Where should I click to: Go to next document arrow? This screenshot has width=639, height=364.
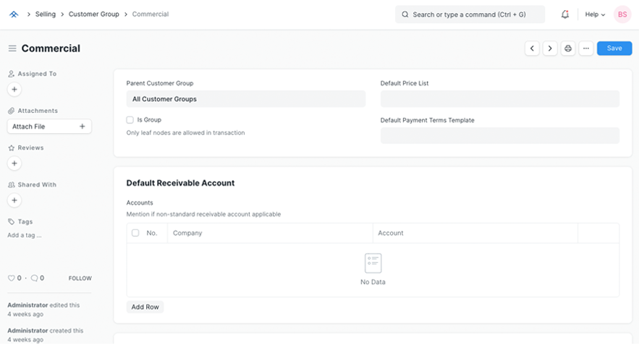coord(550,48)
